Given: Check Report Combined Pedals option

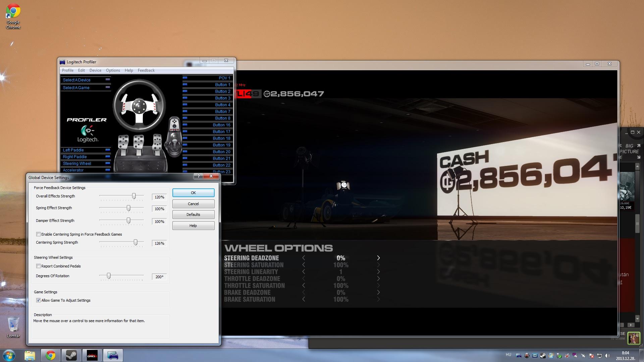Looking at the screenshot, I should [x=39, y=266].
